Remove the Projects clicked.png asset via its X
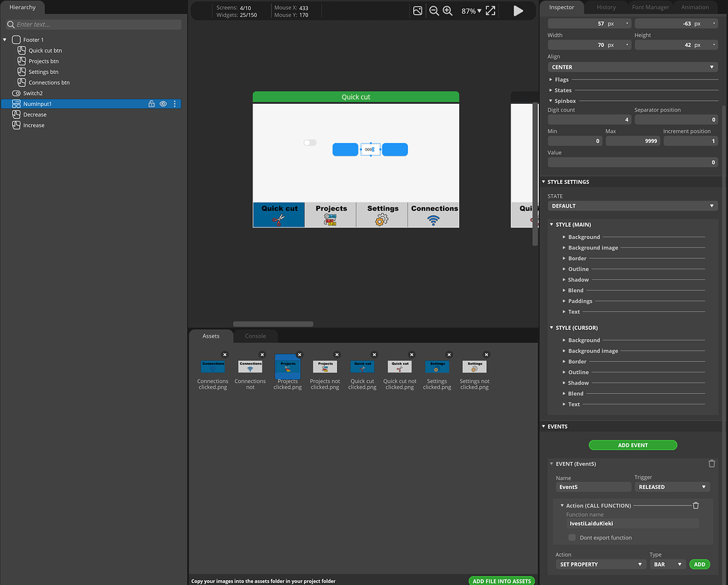 click(299, 354)
